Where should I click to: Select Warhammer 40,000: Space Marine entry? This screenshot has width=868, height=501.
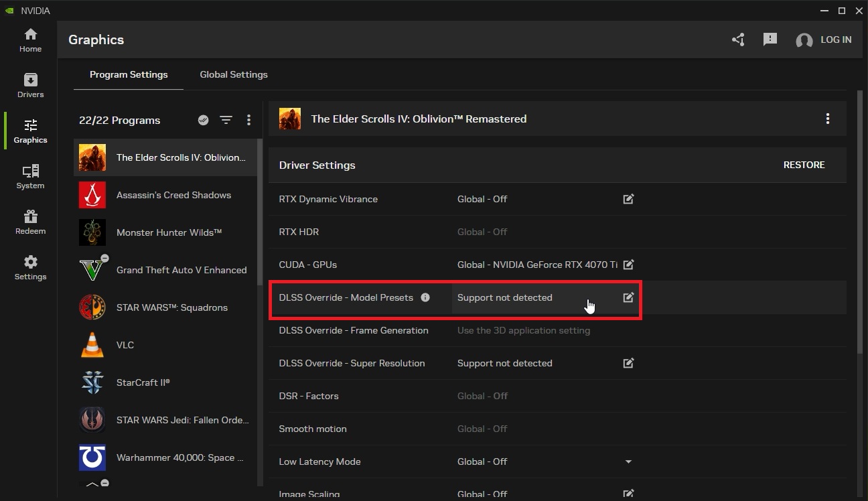tap(165, 457)
